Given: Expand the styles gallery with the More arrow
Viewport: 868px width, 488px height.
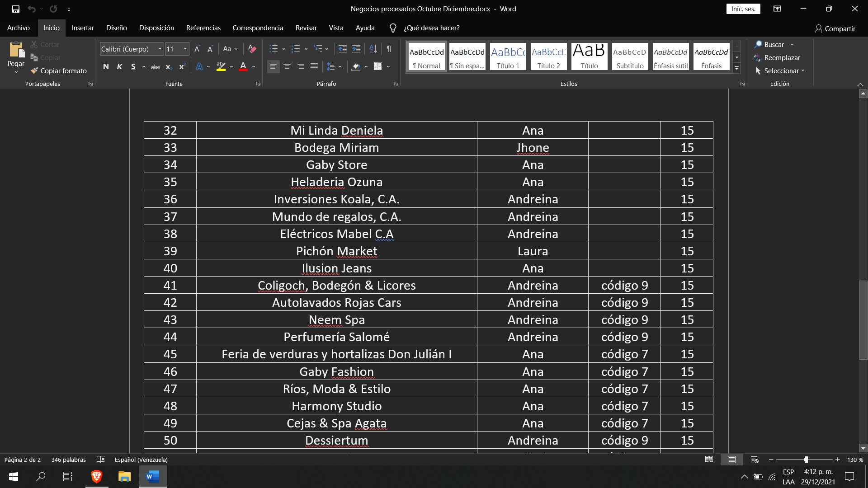Looking at the screenshot, I should [737, 68].
